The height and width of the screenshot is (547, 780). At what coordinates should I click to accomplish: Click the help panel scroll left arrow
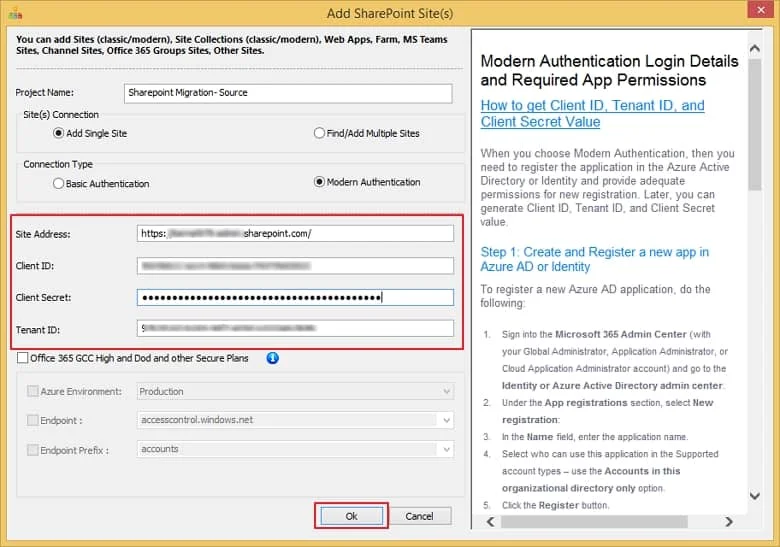pyautogui.click(x=491, y=522)
